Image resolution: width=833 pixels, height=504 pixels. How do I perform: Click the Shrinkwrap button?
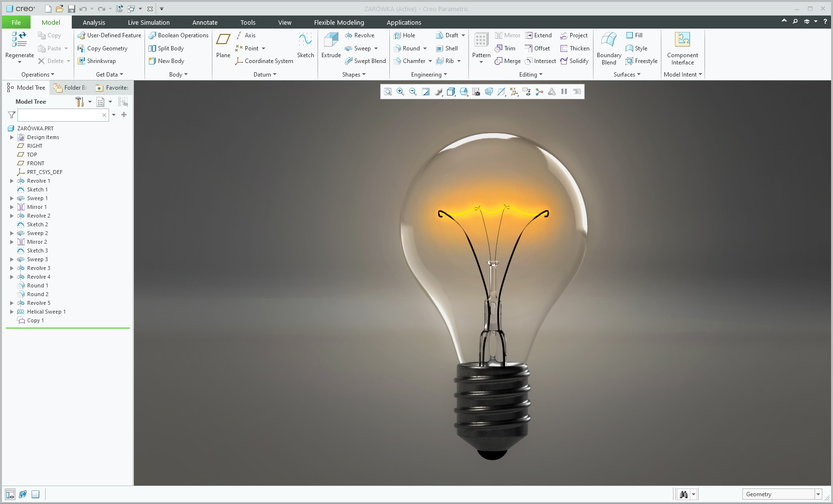tap(101, 61)
